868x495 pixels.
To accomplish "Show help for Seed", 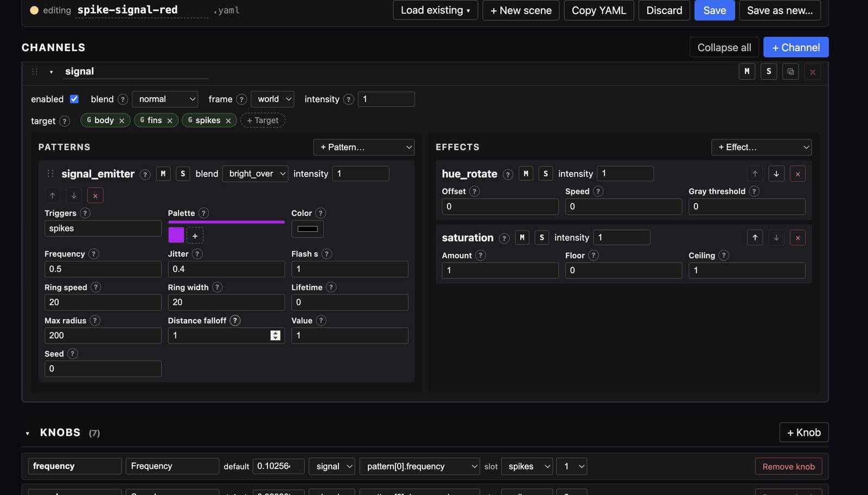I will (72, 353).
